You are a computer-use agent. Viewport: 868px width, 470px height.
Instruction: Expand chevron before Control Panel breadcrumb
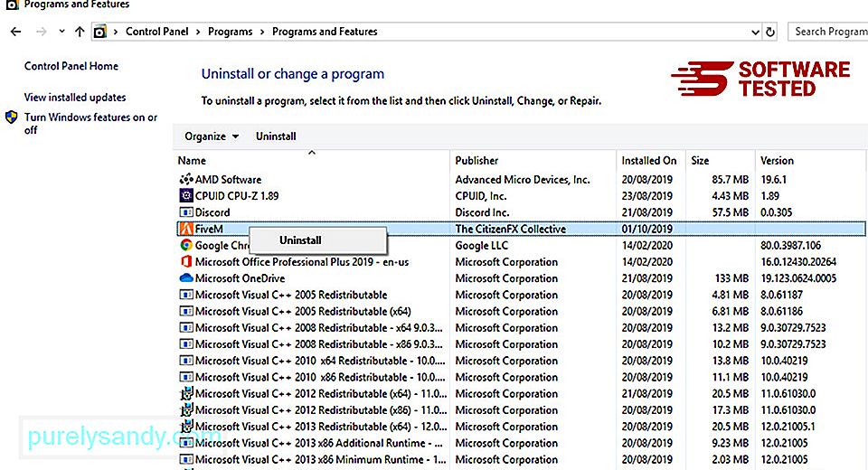click(116, 33)
